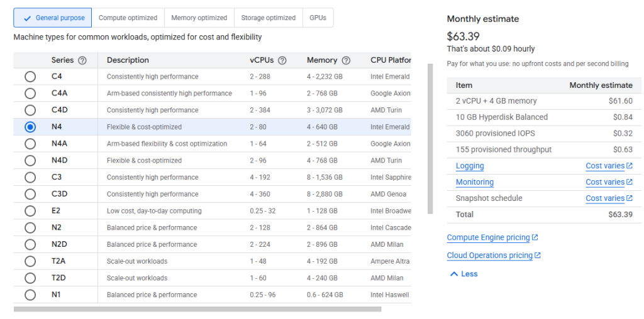The image size is (644, 319).
Task: Click the help icon beside Memory header
Action: coord(347,60)
